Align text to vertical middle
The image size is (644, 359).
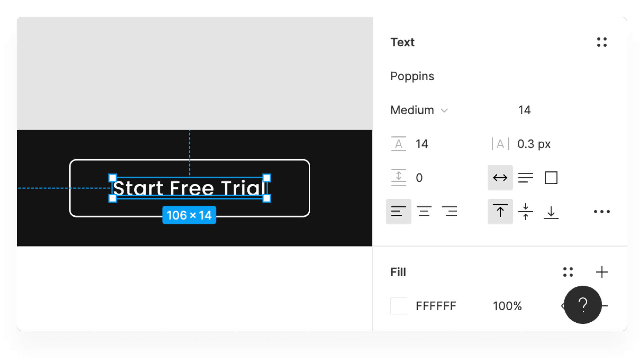525,211
